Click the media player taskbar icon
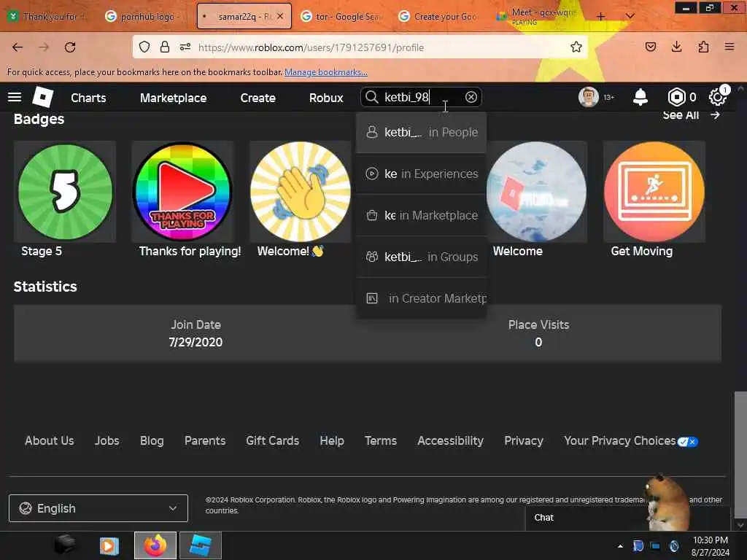Image resolution: width=747 pixels, height=560 pixels. (x=109, y=545)
